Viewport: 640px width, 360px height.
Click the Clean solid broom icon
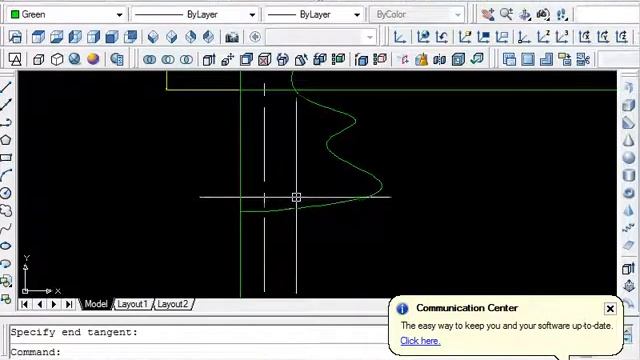click(x=421, y=60)
